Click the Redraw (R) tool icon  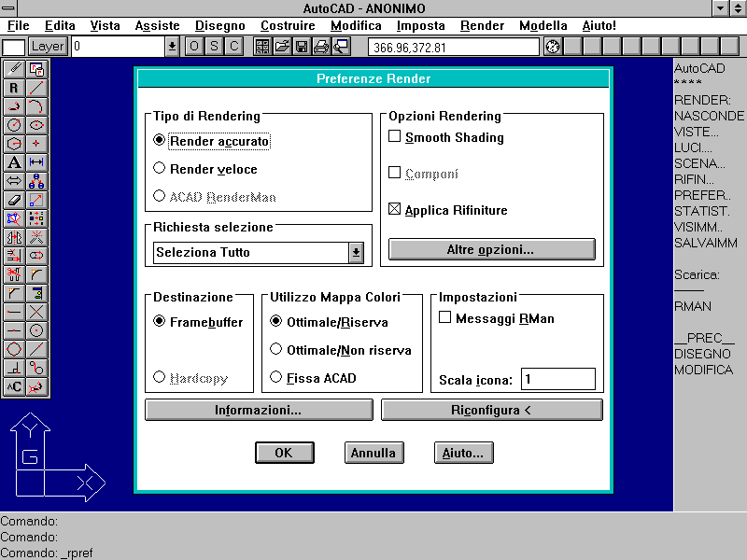coord(14,88)
